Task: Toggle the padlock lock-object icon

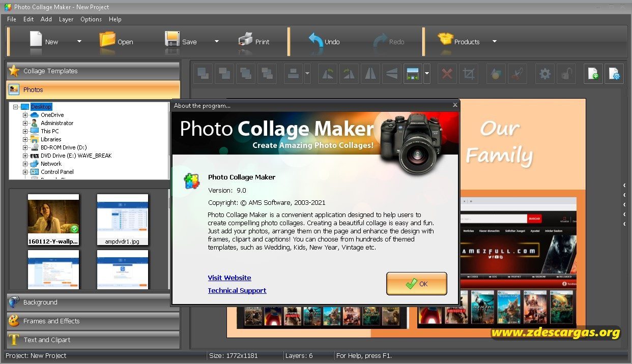Action: (566, 74)
